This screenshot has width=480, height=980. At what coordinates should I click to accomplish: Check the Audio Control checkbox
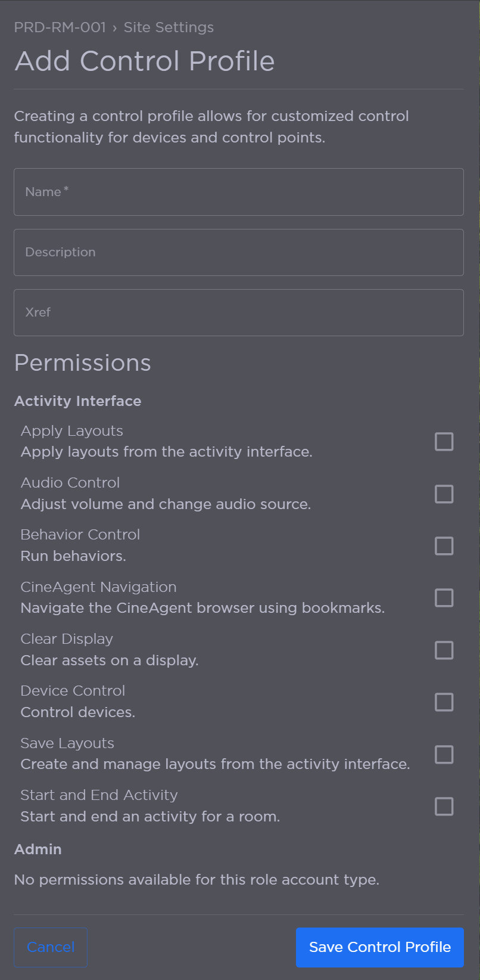pyautogui.click(x=444, y=494)
